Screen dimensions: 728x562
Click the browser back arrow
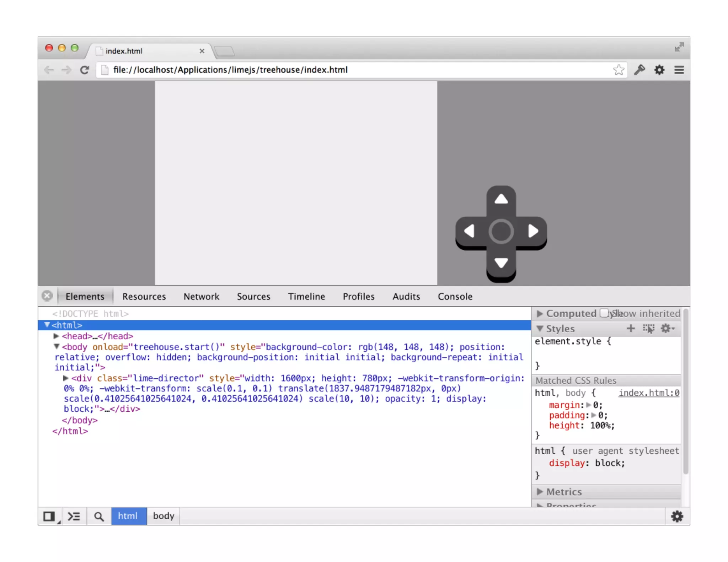pyautogui.click(x=49, y=70)
